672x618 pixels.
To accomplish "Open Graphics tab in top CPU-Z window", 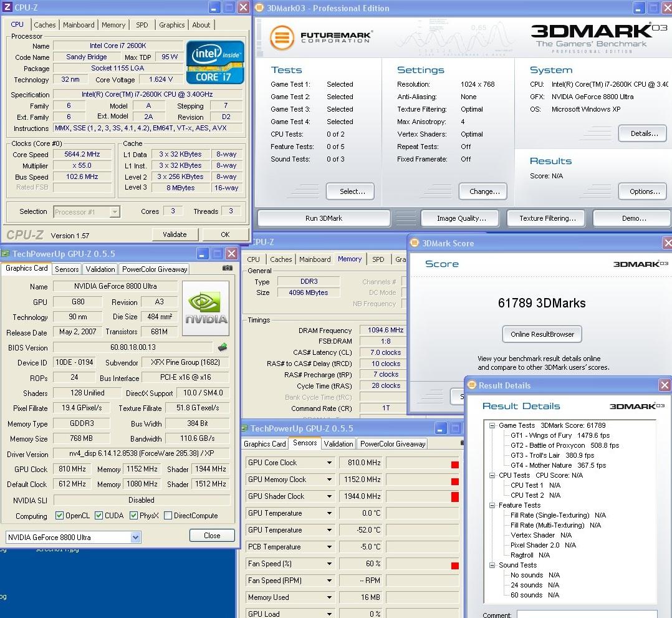I will (x=172, y=25).
